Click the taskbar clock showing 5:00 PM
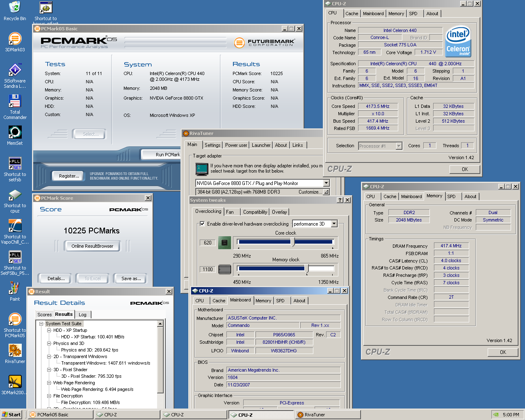 tap(511, 415)
